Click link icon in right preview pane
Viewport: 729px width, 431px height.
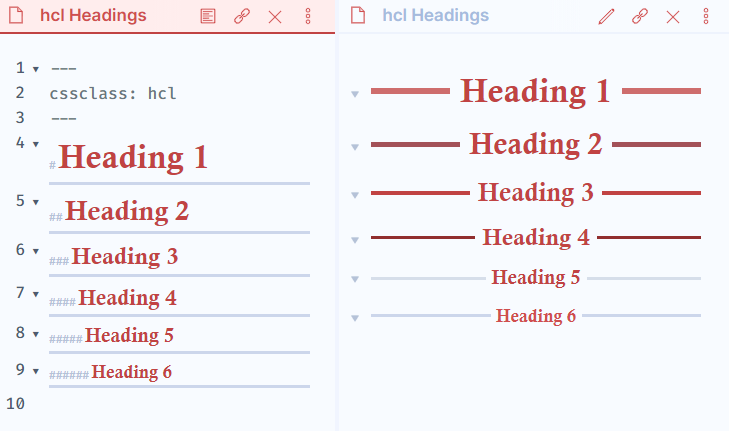(x=640, y=16)
